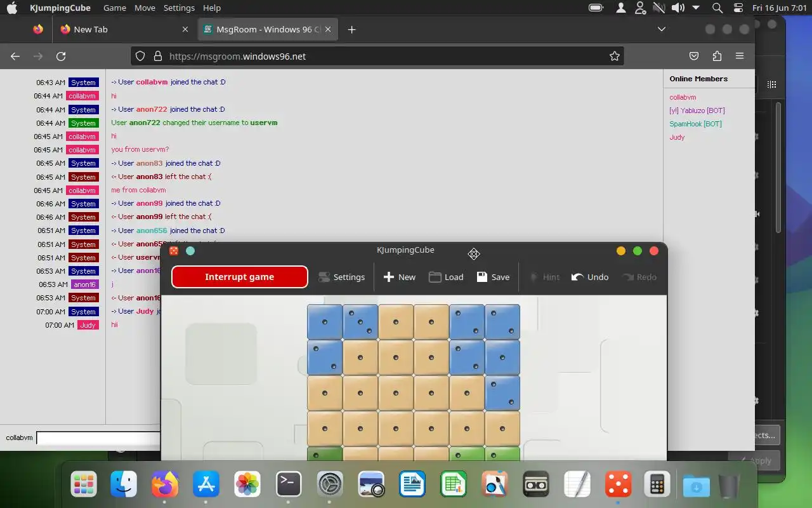Click the lone blue cube in the third board row
Screen dimensions: 812x508
(502, 393)
